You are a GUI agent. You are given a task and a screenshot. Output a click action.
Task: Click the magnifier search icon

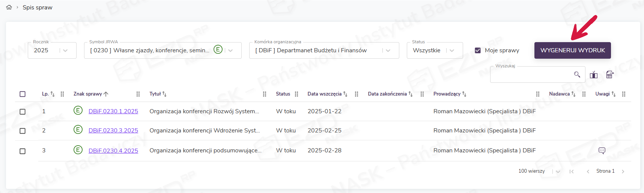point(577,74)
